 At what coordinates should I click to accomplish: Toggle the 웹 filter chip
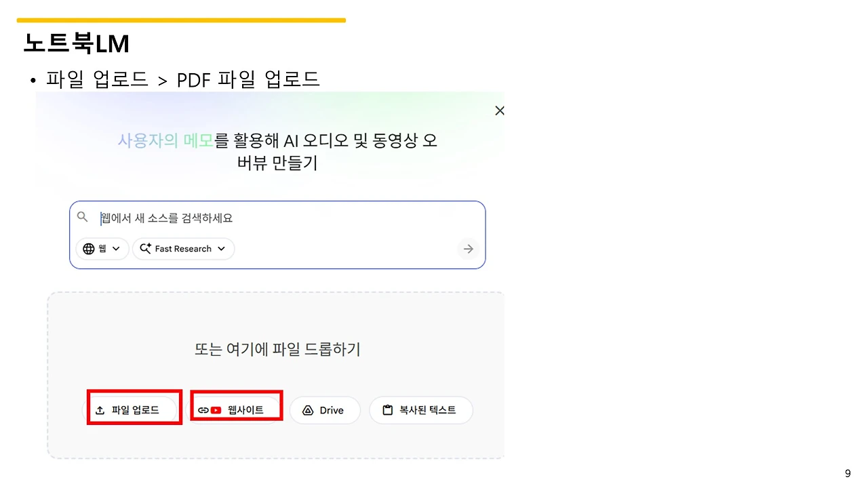(x=102, y=249)
